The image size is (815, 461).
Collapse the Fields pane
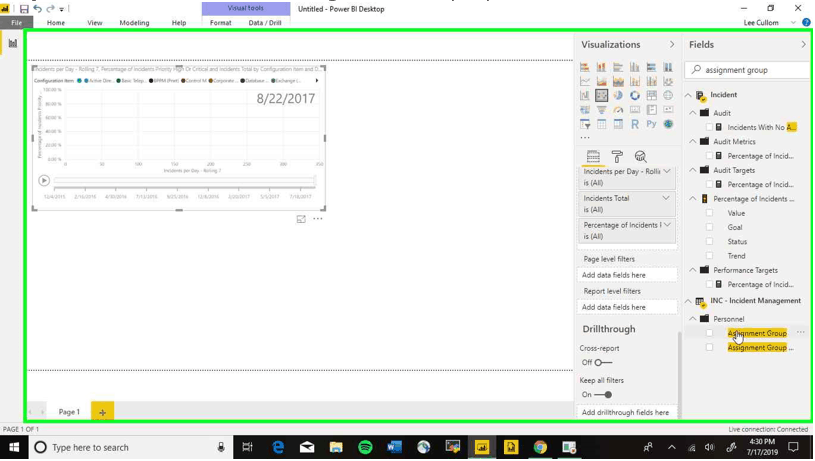coord(804,45)
